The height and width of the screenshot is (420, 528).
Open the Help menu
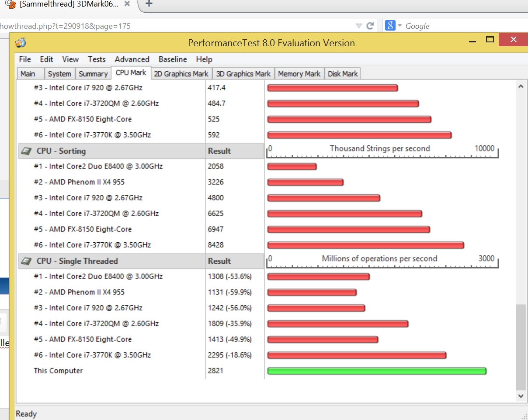(204, 59)
